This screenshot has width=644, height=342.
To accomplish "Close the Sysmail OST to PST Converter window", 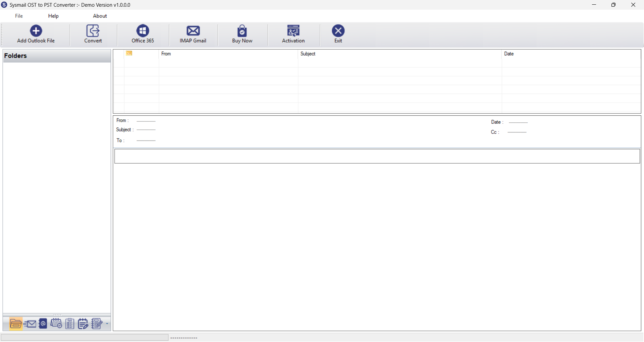I will click(633, 5).
